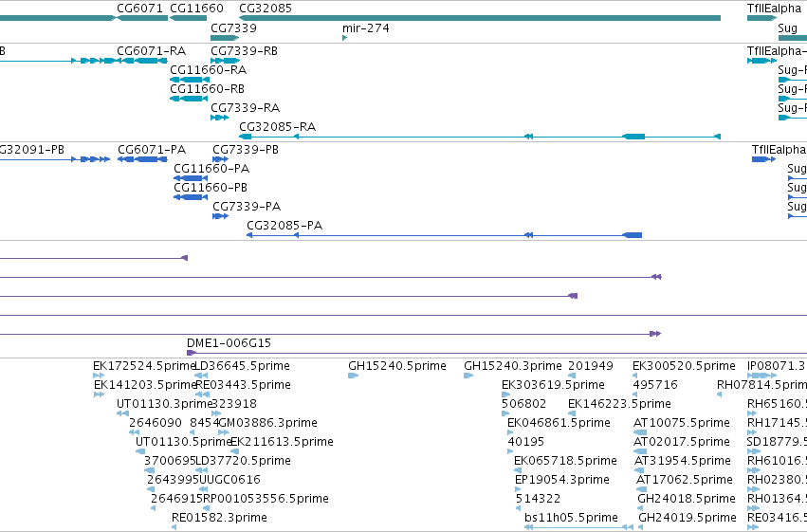Select EST RH07814.5prime
807x532 pixels.
761,385
